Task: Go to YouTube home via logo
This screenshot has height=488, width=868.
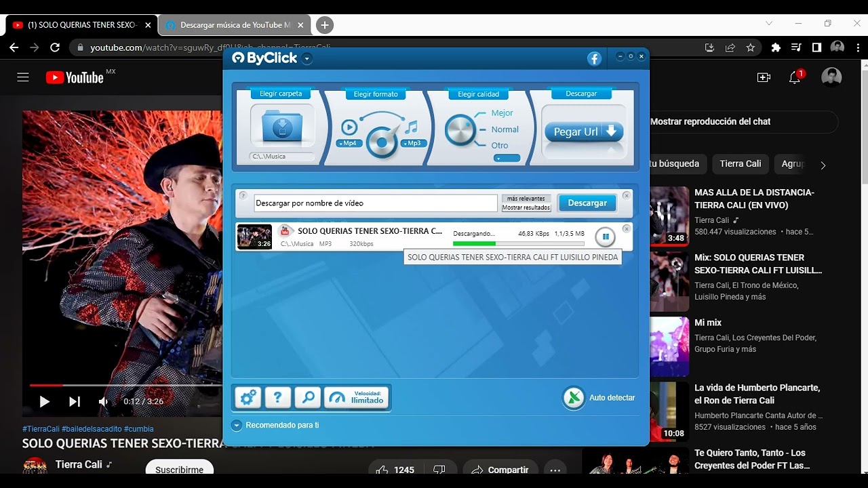Action: tap(75, 77)
